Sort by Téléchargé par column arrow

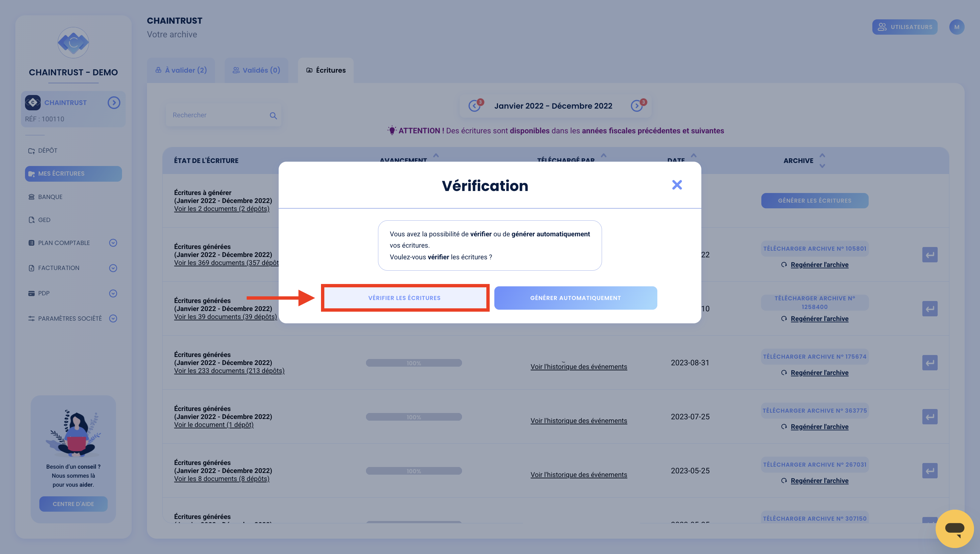click(x=603, y=156)
